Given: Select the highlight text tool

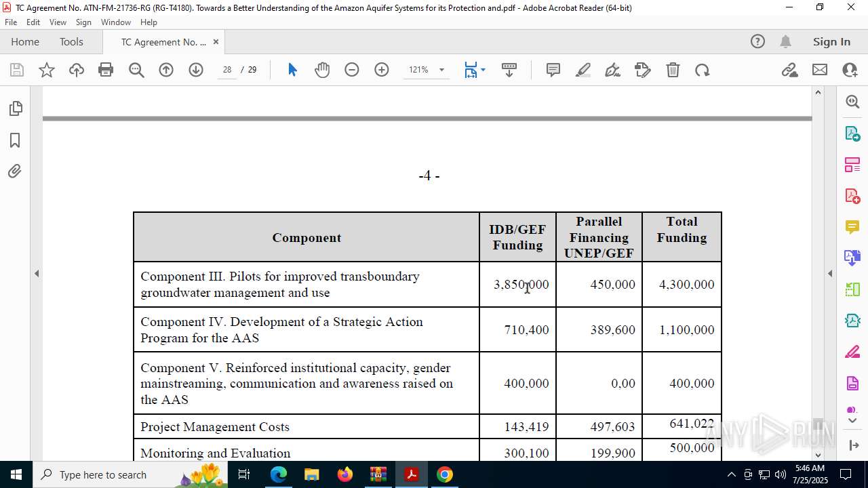Looking at the screenshot, I should pos(583,70).
